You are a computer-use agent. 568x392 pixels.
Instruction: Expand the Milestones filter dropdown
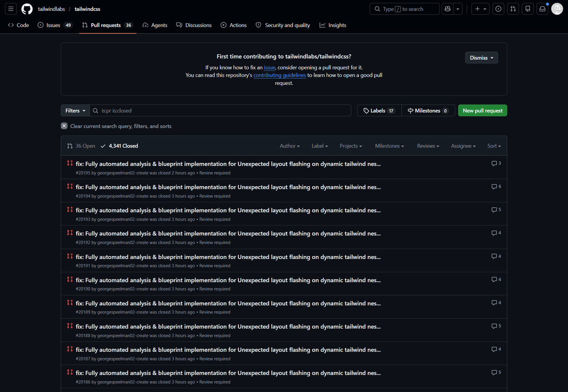point(390,146)
